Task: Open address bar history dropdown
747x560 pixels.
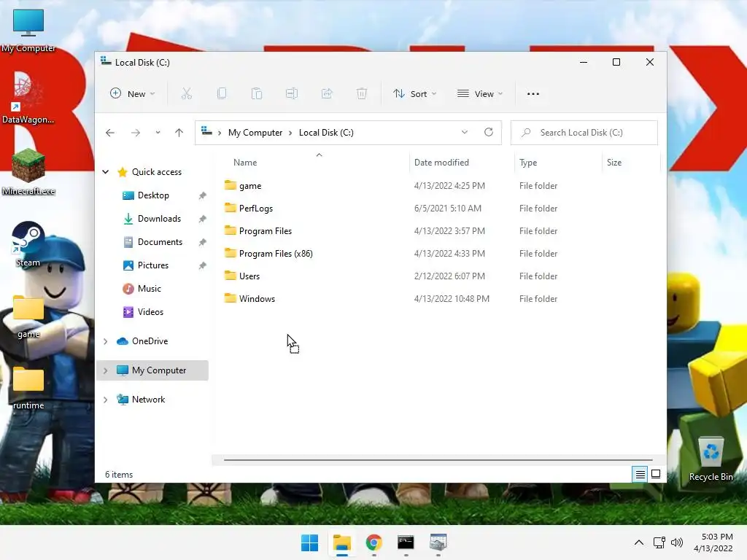Action: [x=465, y=133]
